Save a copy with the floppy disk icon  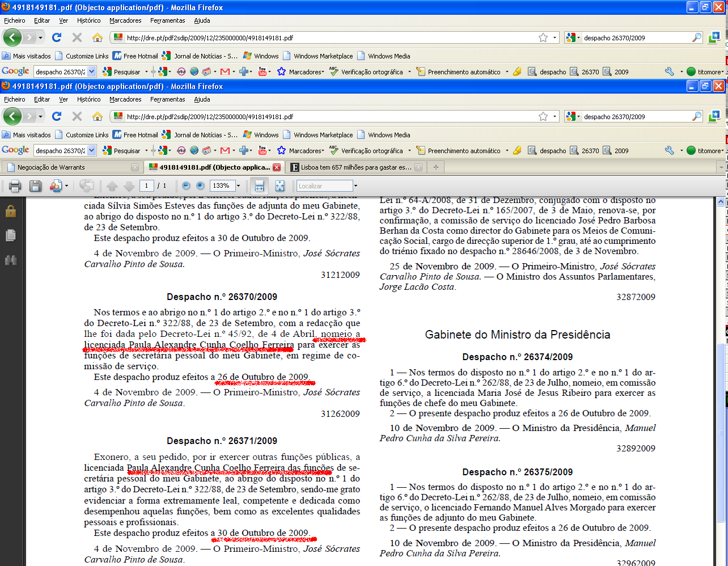[x=35, y=186]
